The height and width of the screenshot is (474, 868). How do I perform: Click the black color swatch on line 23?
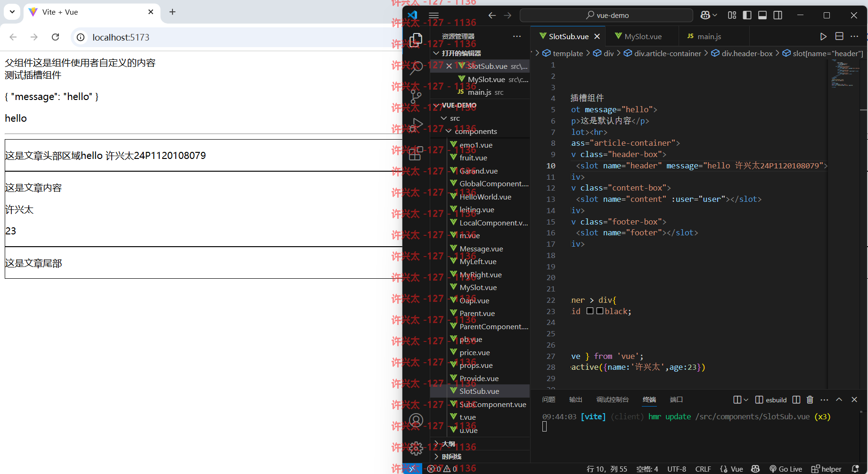[600, 311]
